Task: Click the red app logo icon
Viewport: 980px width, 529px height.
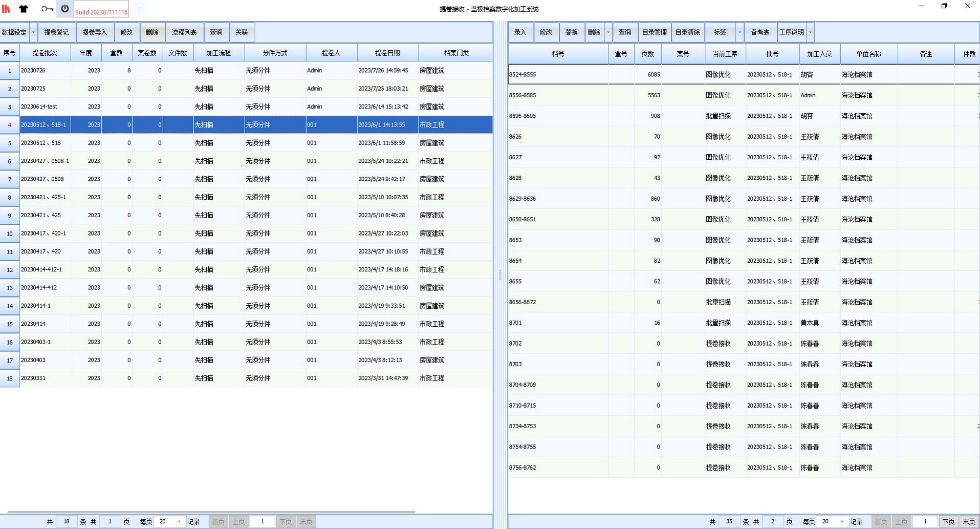Action: tap(6, 9)
